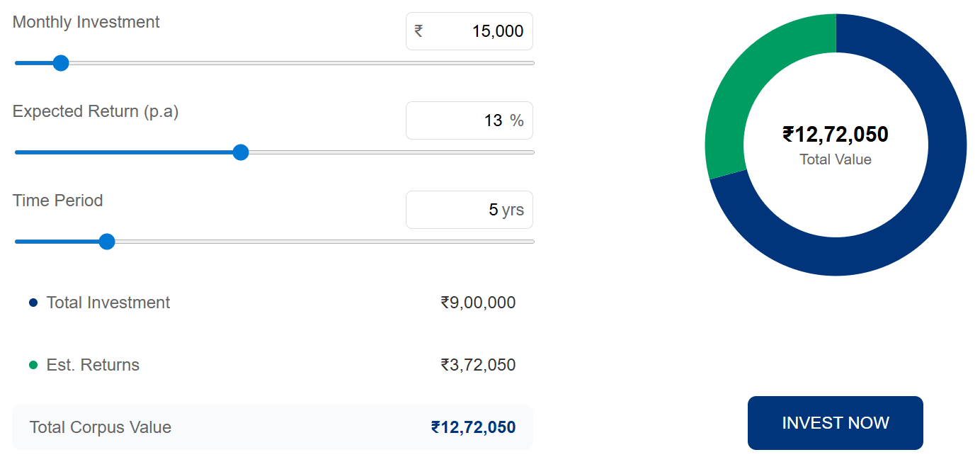Click the Monthly Investment label text
The height and width of the screenshot is (462, 980).
pos(86,22)
